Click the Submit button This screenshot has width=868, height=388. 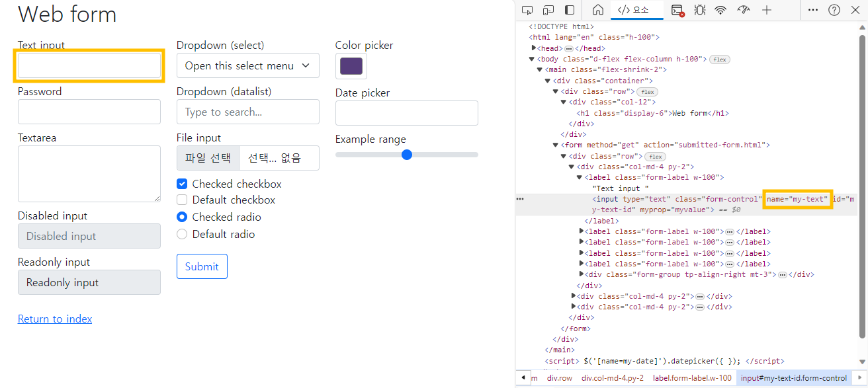[x=202, y=266]
